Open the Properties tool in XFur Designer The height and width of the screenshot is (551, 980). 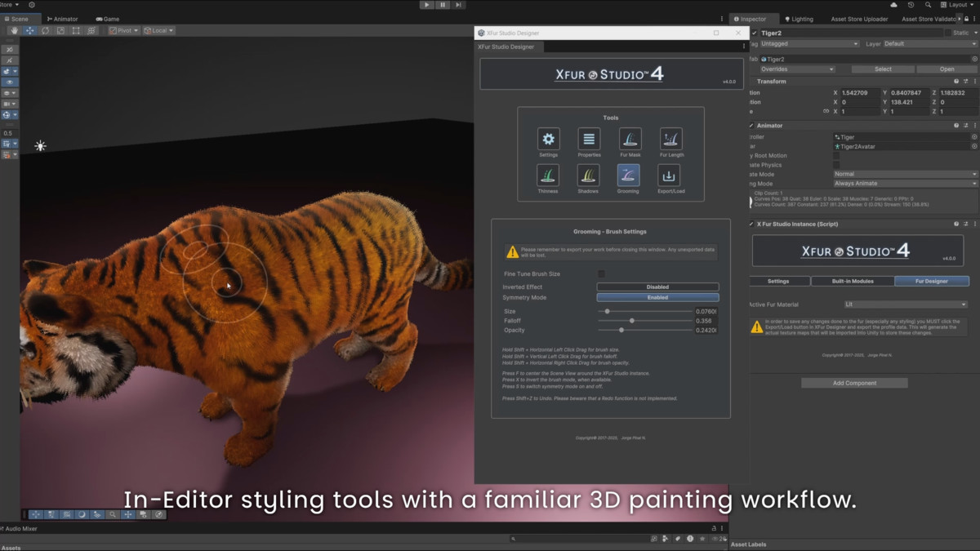(589, 139)
